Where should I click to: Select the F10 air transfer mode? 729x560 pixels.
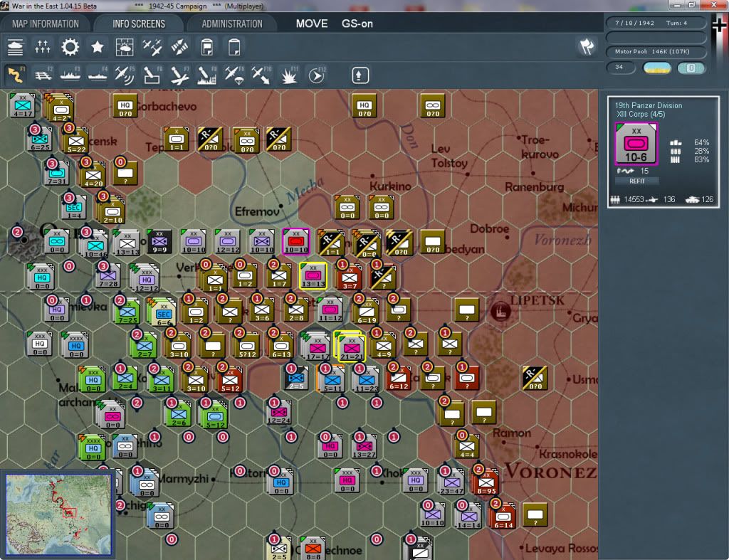tap(261, 75)
